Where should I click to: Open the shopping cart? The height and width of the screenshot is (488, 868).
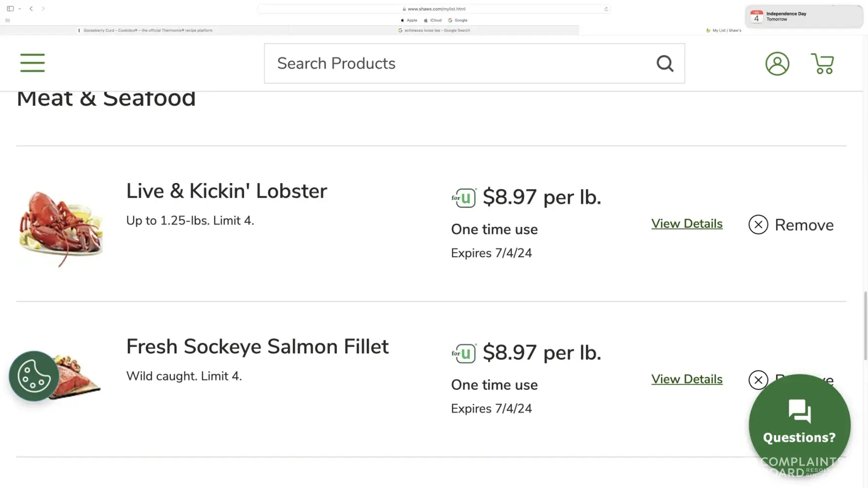(822, 63)
